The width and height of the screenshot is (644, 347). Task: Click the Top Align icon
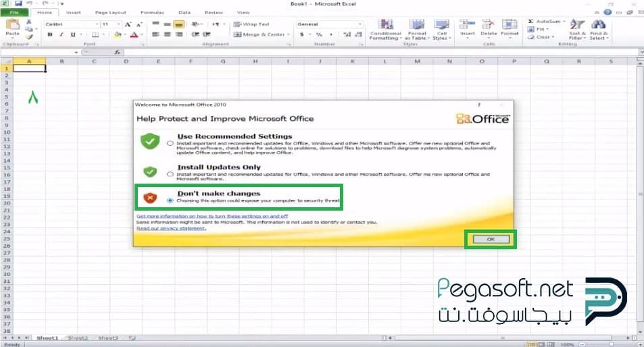click(155, 24)
